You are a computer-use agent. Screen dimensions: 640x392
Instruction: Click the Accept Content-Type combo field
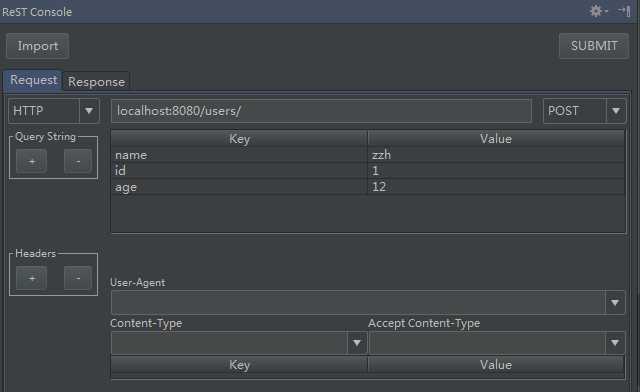point(487,343)
